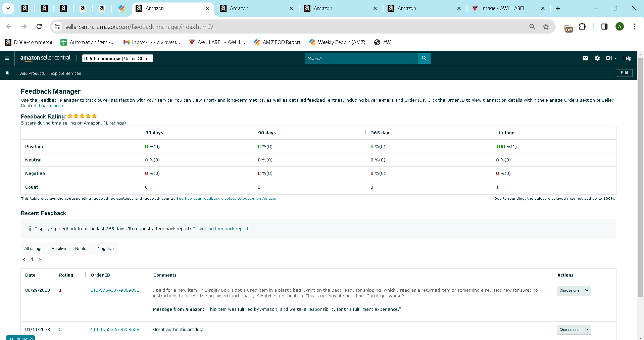644x340 pixels.
Task: Open the Help link
Action: (x=627, y=58)
